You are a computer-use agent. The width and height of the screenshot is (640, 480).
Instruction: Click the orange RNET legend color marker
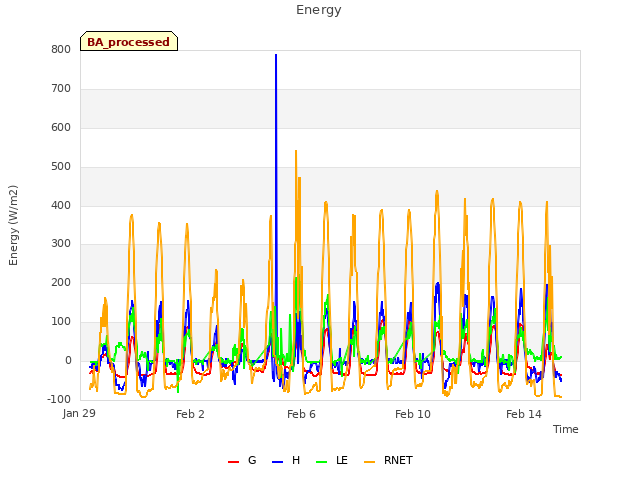[x=369, y=462]
